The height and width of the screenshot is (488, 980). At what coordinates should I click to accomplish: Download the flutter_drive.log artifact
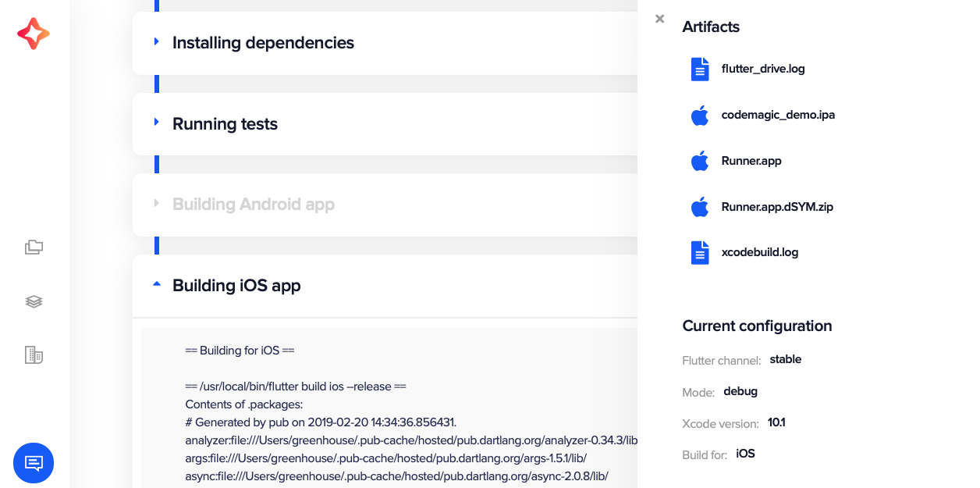tap(763, 69)
